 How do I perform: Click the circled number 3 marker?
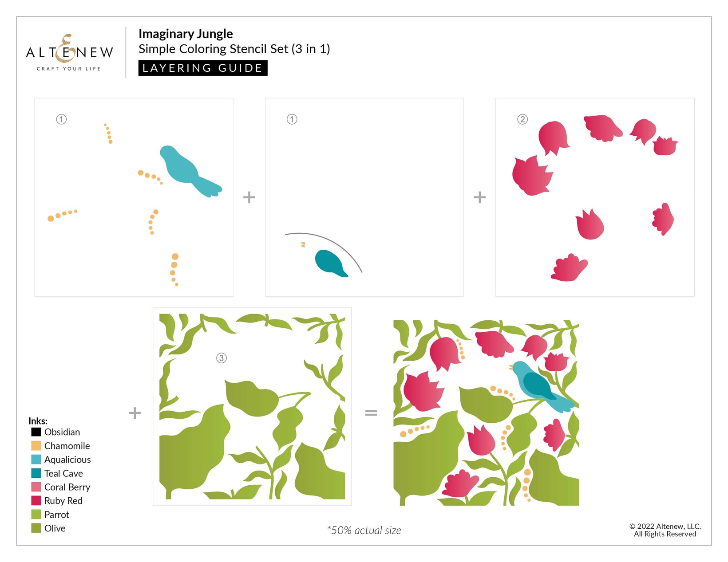point(221,358)
